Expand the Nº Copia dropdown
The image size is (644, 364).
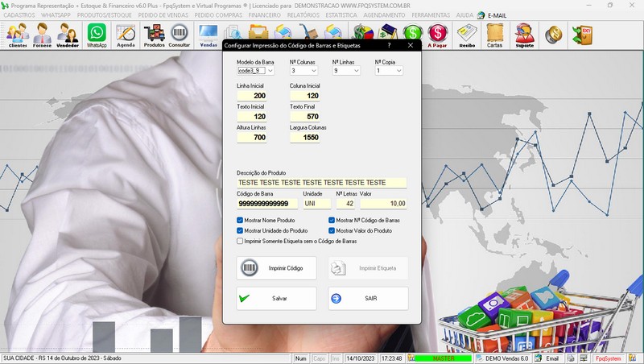click(398, 71)
